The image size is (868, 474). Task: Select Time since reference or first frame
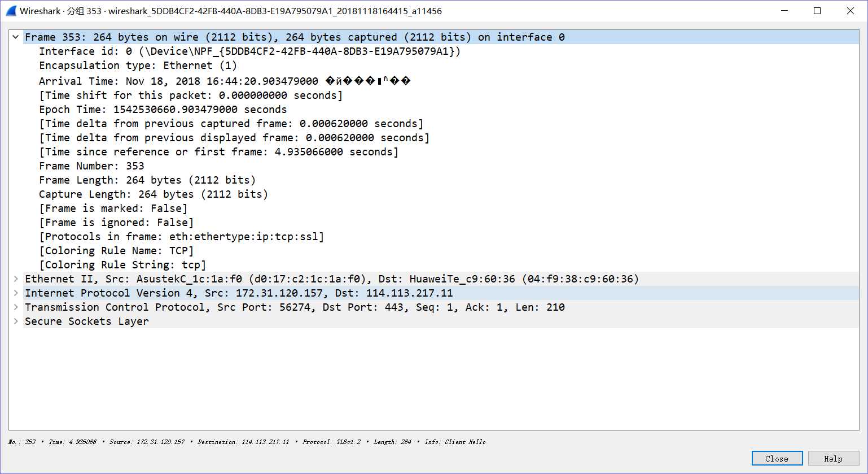(219, 152)
